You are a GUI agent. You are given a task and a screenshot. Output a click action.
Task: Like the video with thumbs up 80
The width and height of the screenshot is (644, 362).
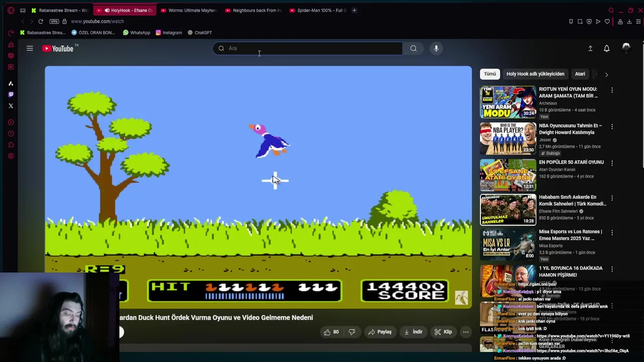pos(331,332)
